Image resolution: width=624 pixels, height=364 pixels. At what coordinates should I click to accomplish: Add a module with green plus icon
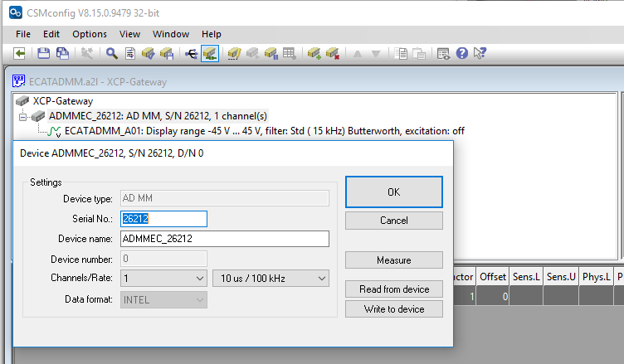[314, 53]
